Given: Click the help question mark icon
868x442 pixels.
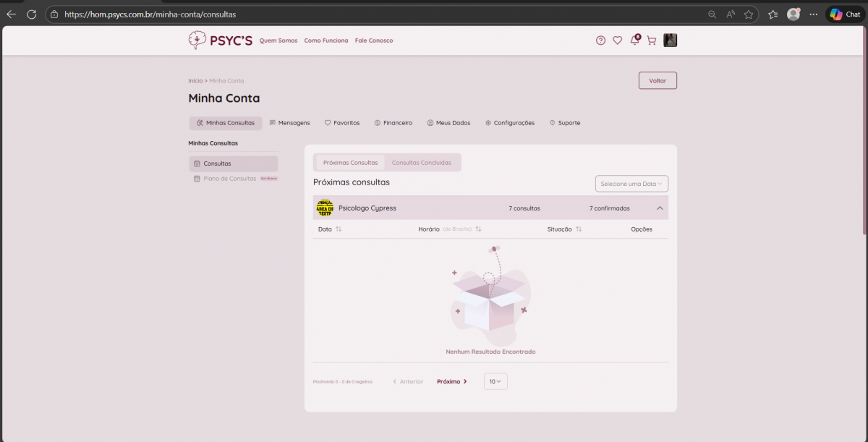Looking at the screenshot, I should click(600, 41).
